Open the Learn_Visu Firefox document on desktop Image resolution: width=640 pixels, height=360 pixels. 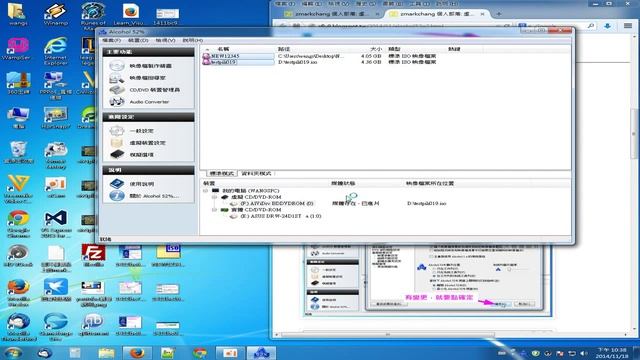130,13
